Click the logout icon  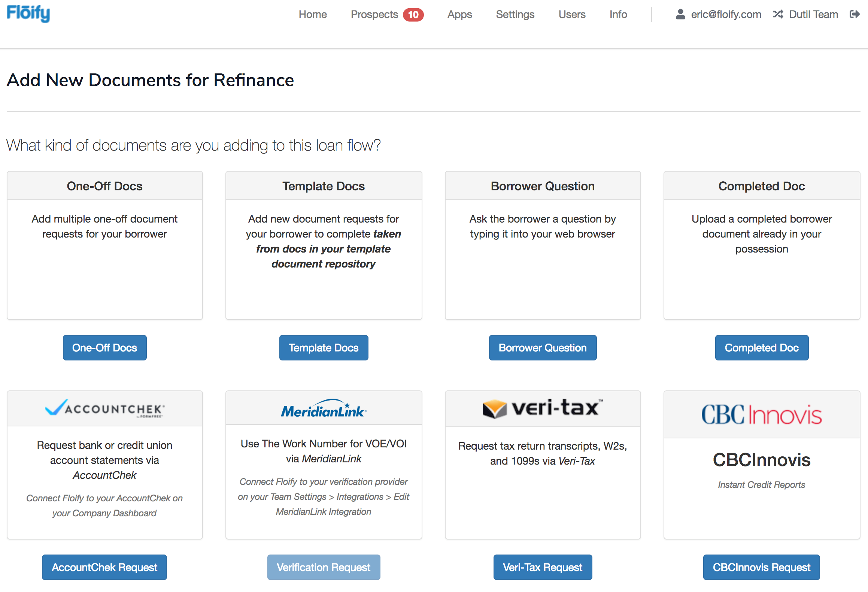click(855, 14)
